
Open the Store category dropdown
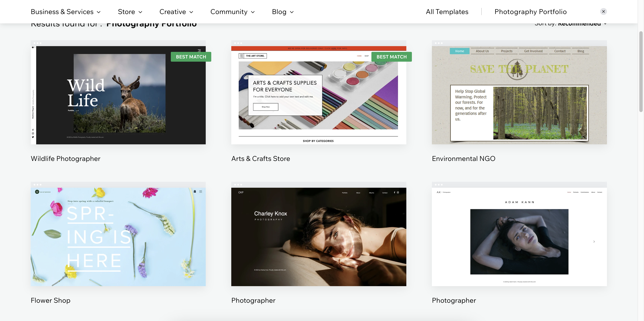tap(130, 12)
